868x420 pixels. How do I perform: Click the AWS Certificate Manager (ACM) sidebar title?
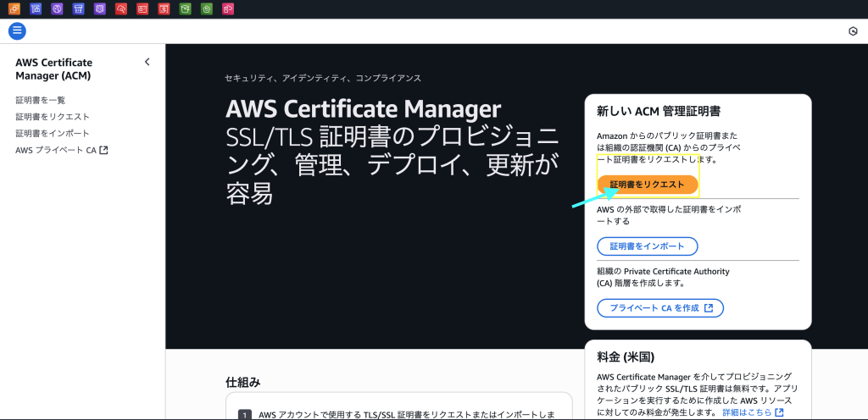[x=54, y=69]
